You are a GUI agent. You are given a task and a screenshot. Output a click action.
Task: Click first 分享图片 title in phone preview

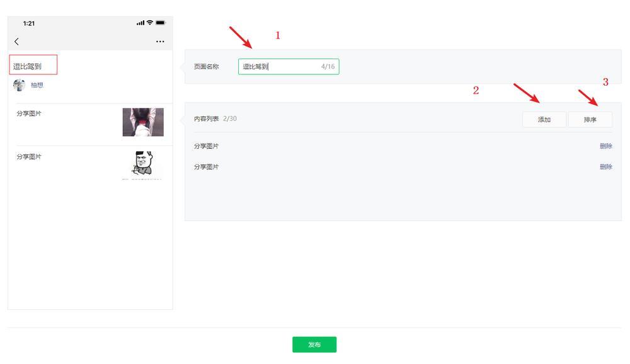point(29,113)
